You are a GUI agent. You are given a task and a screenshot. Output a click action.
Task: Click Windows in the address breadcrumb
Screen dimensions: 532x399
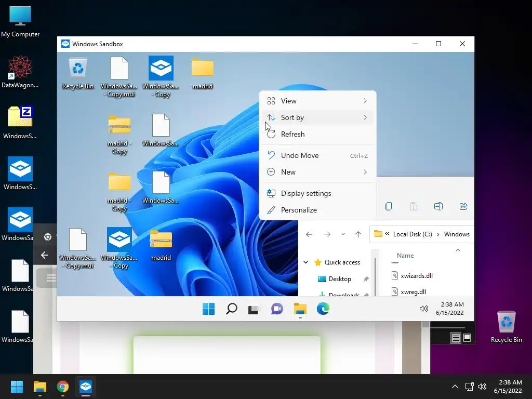click(x=457, y=234)
